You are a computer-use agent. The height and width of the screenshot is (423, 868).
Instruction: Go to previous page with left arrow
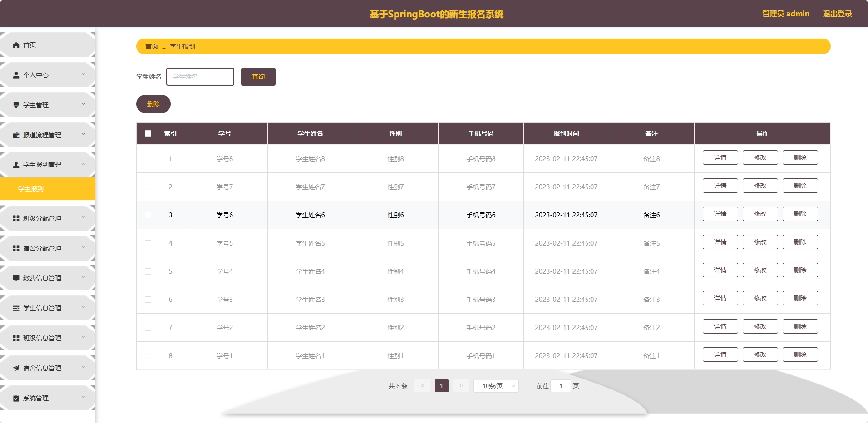[x=422, y=386]
